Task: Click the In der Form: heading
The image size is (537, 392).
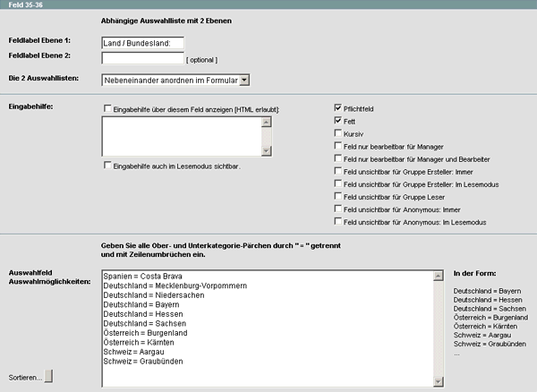Action: tap(474, 273)
